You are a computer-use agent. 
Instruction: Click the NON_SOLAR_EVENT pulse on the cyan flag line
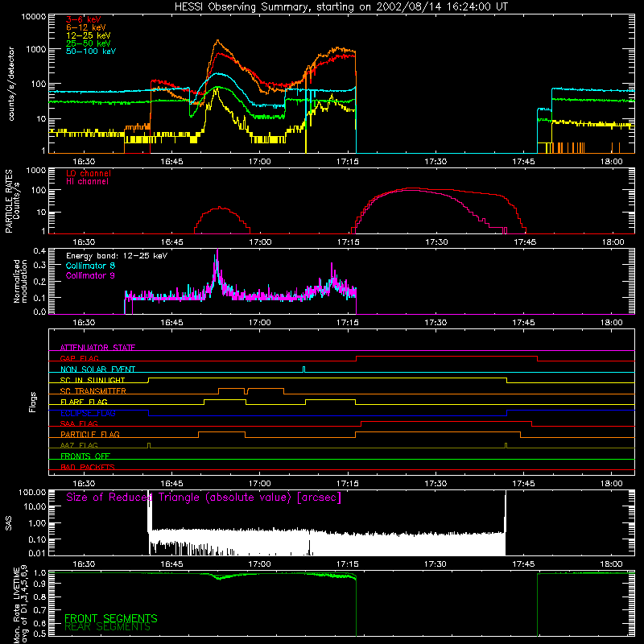click(x=304, y=369)
